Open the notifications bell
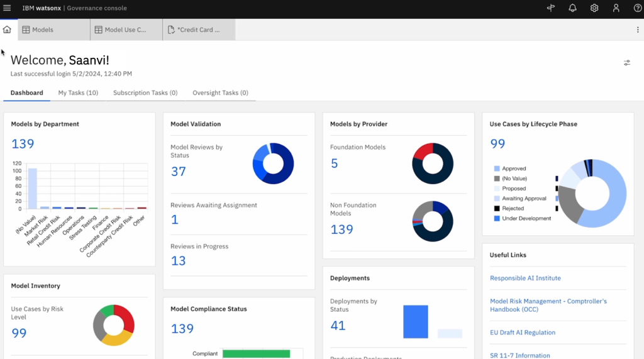Viewport: 644px width, 359px height. click(572, 8)
